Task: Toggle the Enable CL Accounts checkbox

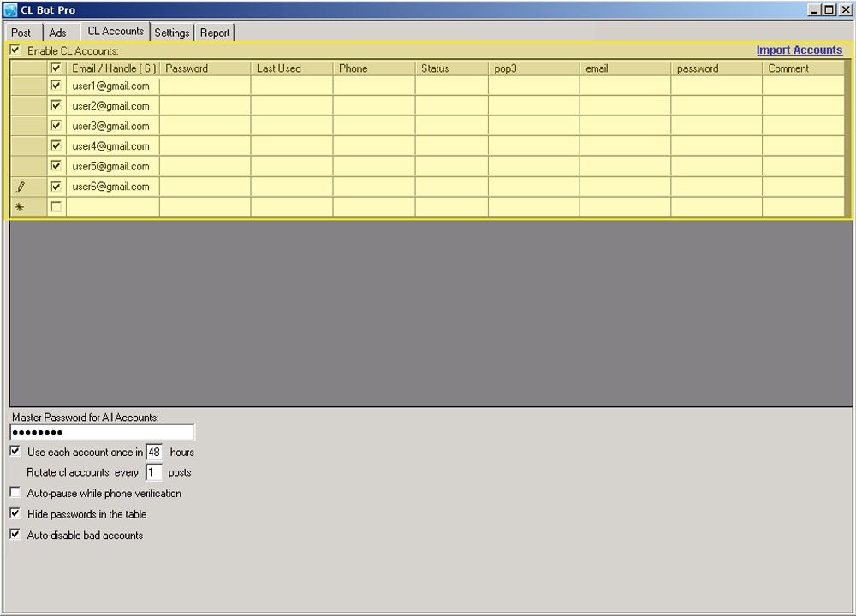Action: coord(15,50)
